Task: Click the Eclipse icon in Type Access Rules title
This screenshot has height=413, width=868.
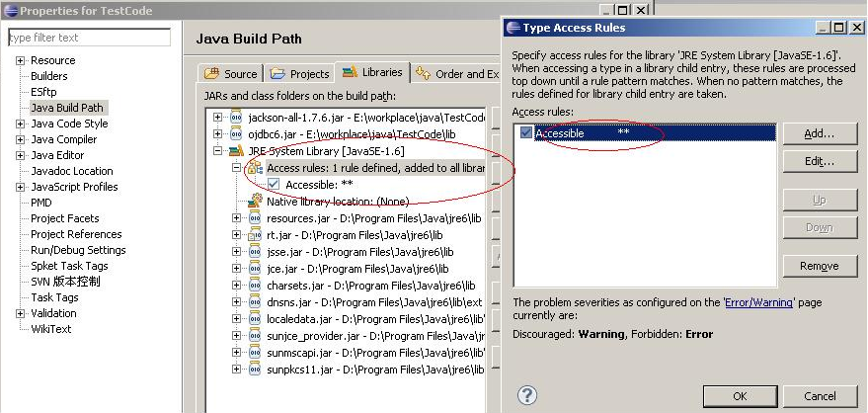Action: 513,28
